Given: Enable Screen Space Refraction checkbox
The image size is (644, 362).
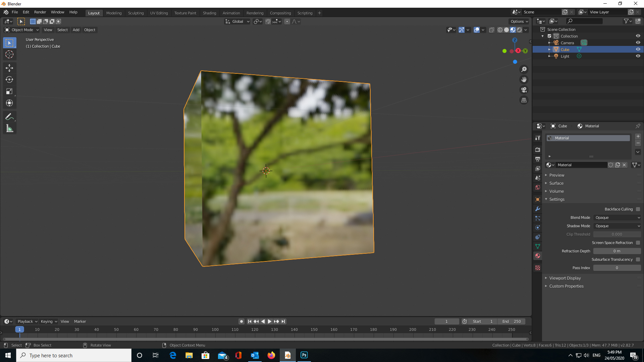Looking at the screenshot, I should click(x=638, y=243).
